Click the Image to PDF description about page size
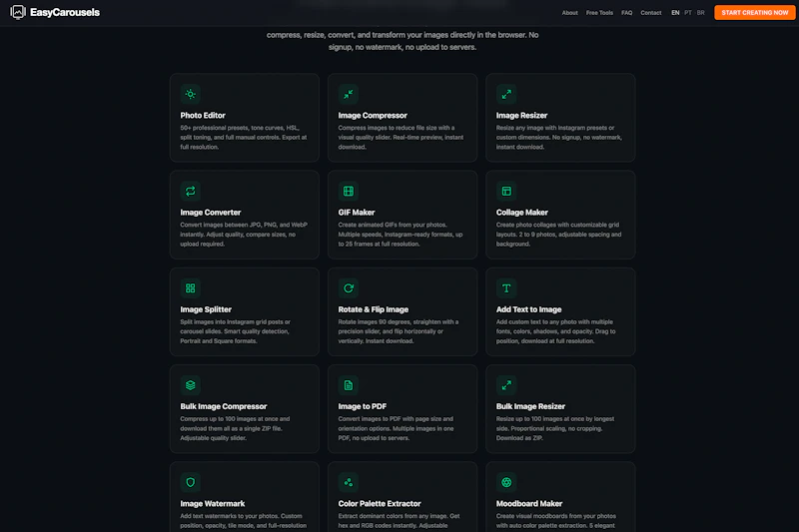This screenshot has width=799, height=532. 396,428
